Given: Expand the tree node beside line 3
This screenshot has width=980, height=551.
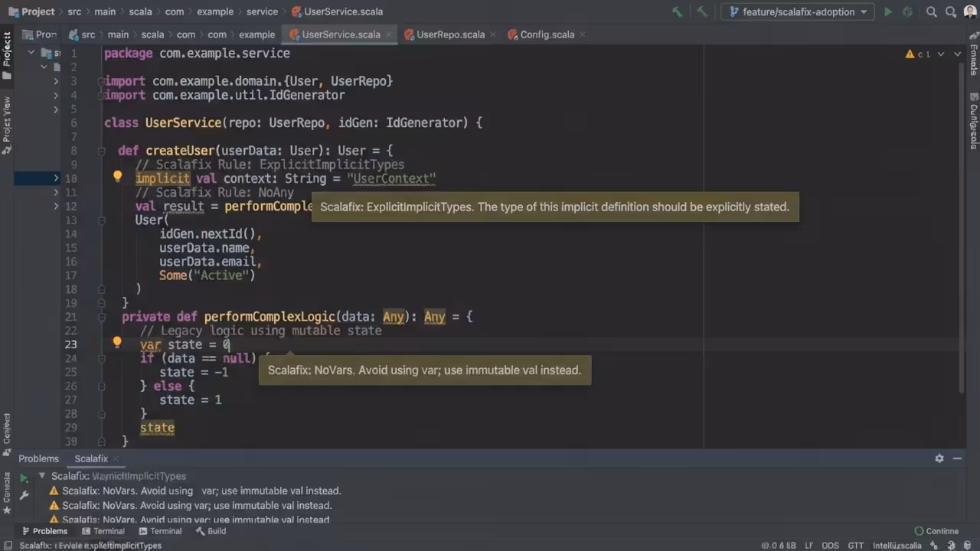Looking at the screenshot, I should tap(56, 81).
